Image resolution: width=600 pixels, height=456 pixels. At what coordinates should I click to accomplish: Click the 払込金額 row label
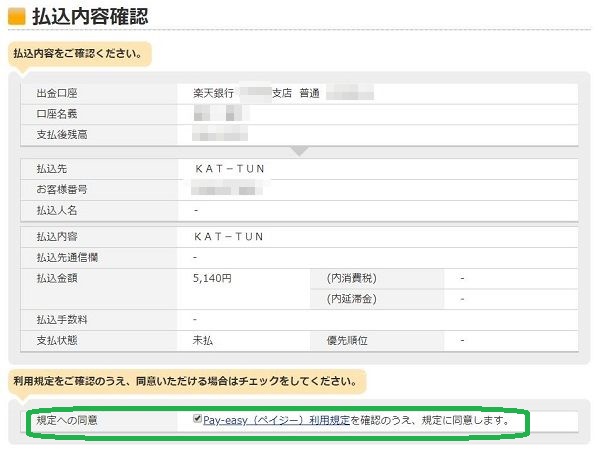tap(57, 278)
